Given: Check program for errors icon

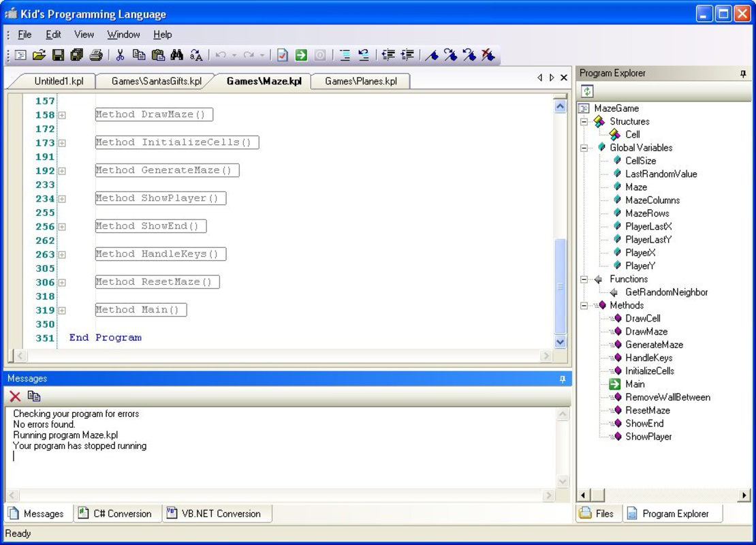Looking at the screenshot, I should (283, 55).
